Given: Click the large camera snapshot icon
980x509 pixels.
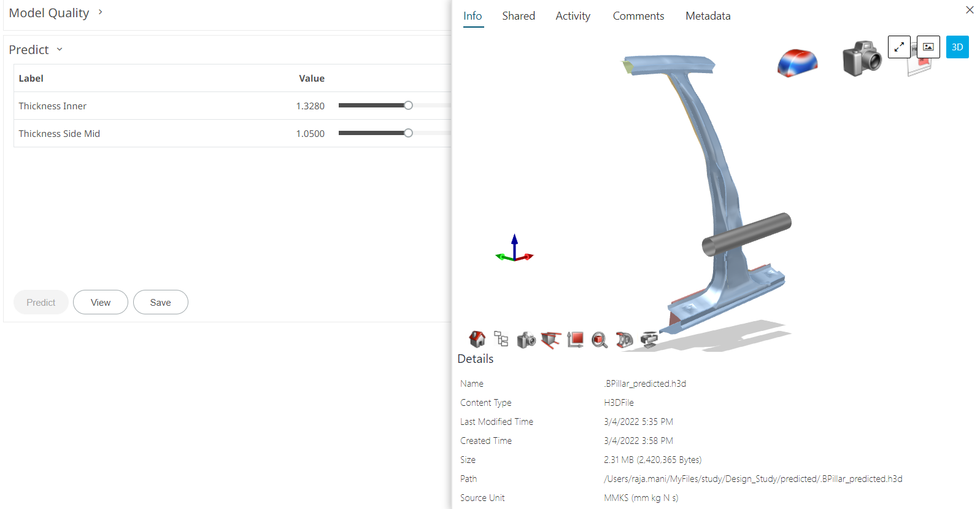Looking at the screenshot, I should [x=862, y=59].
